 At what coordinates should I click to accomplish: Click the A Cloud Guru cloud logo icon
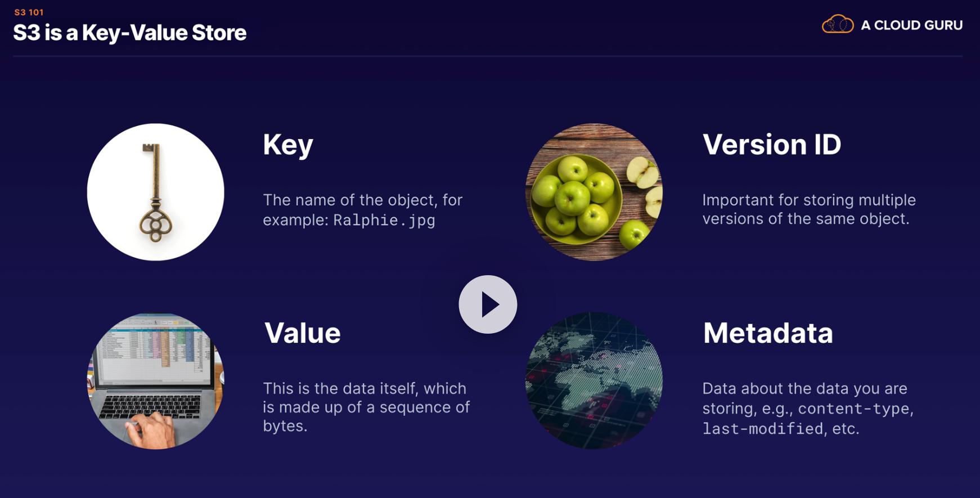[x=837, y=25]
